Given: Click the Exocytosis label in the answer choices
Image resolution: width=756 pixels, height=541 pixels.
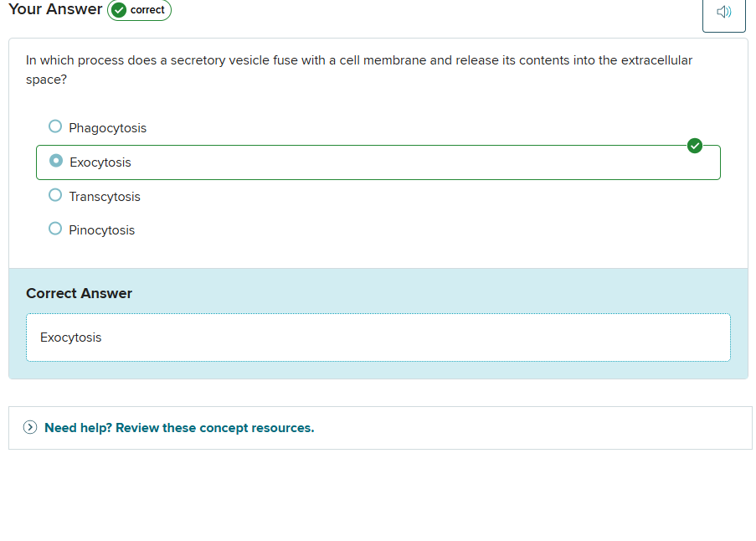Looking at the screenshot, I should (100, 162).
